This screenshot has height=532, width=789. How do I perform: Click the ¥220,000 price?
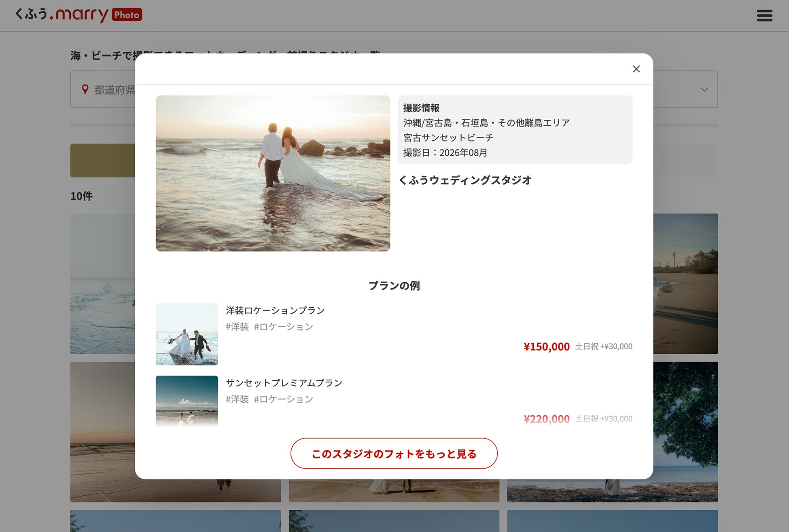547,419
